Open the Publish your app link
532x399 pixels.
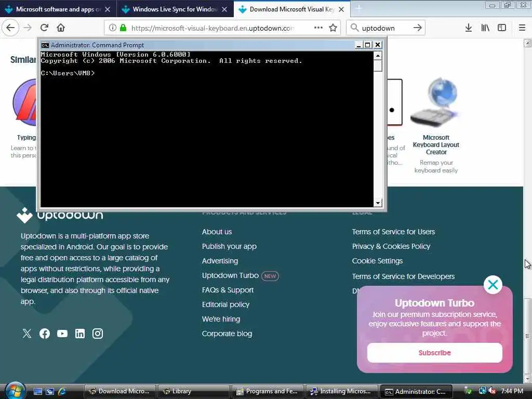pyautogui.click(x=229, y=246)
